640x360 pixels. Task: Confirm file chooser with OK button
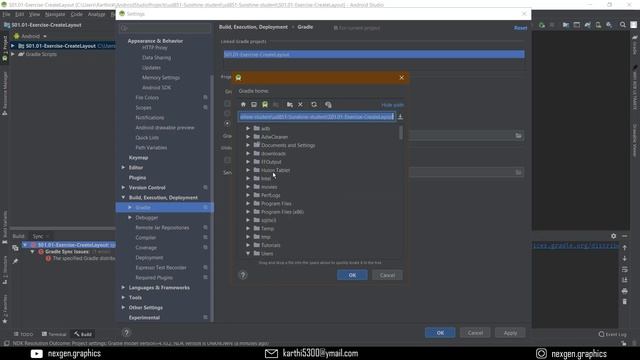pyautogui.click(x=352, y=275)
